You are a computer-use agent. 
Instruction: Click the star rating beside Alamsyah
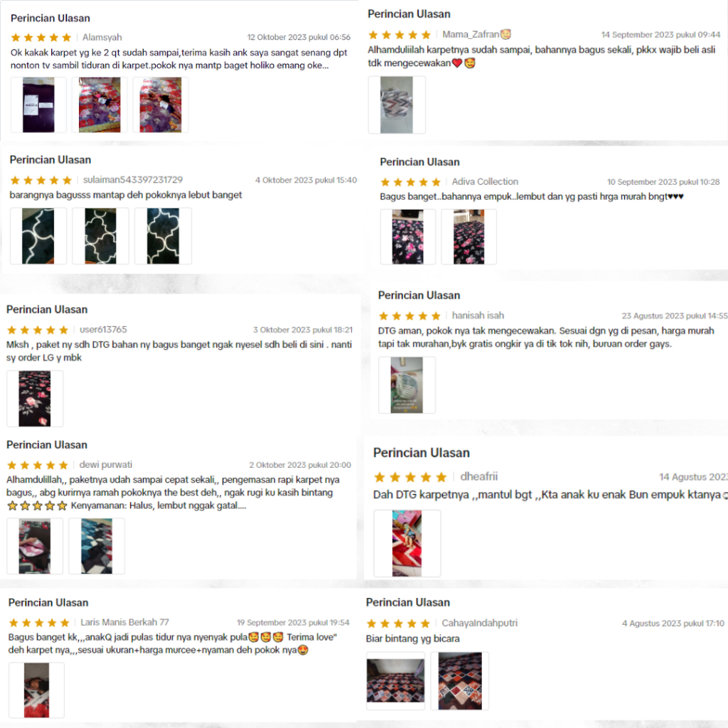(41, 38)
